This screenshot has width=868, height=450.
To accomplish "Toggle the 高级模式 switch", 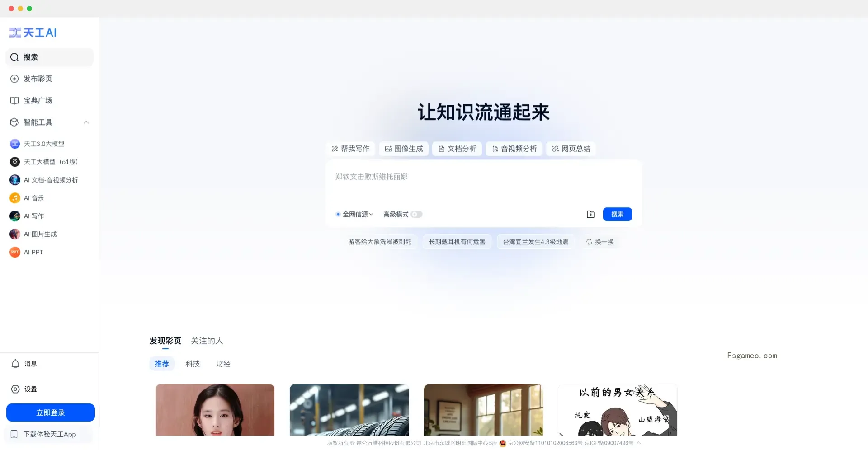I will [x=416, y=214].
